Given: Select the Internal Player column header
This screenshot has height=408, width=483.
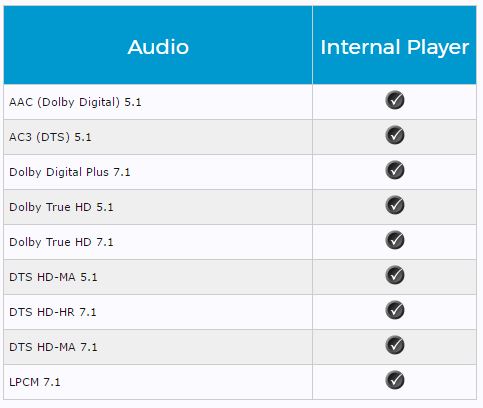Looking at the screenshot, I should pos(395,45).
